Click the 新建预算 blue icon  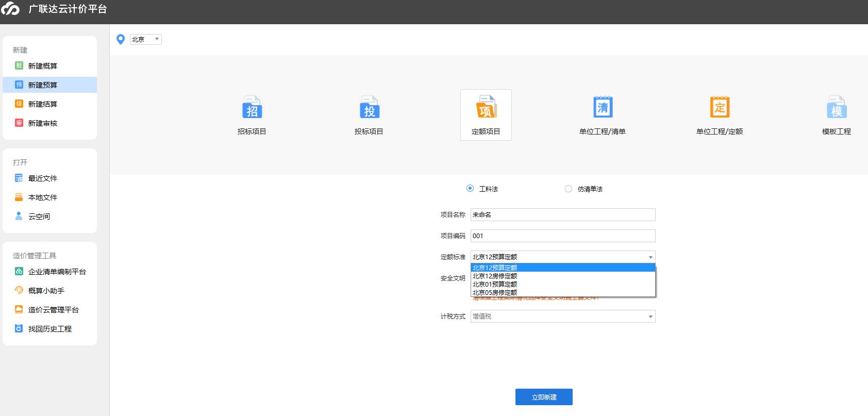[19, 85]
